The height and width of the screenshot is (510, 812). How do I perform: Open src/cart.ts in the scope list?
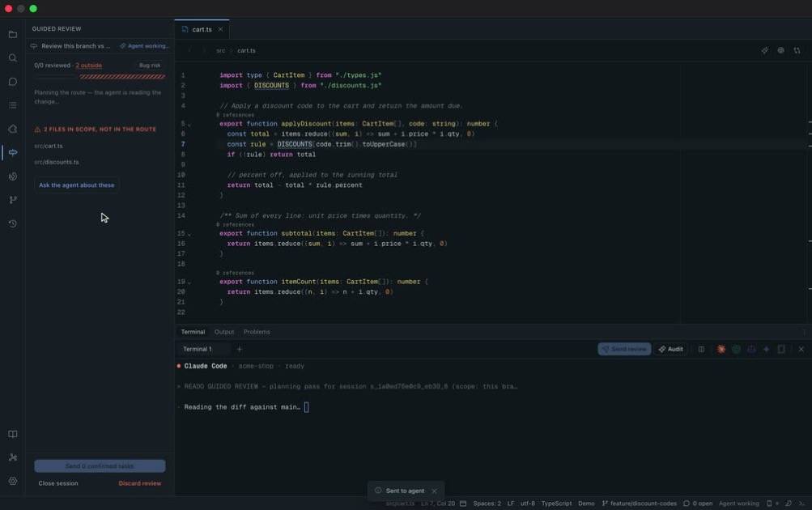(48, 146)
